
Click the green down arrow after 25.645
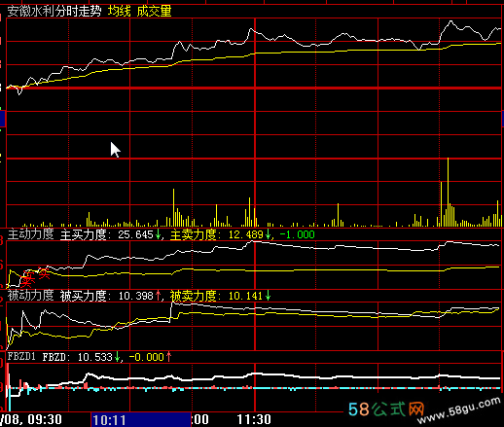click(158, 234)
